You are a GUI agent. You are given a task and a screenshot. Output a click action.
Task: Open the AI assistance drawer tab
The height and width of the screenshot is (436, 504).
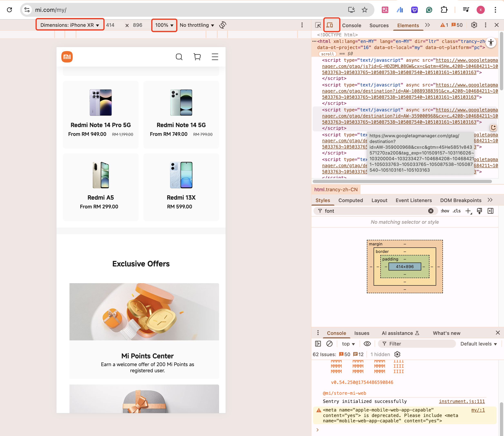pyautogui.click(x=400, y=333)
